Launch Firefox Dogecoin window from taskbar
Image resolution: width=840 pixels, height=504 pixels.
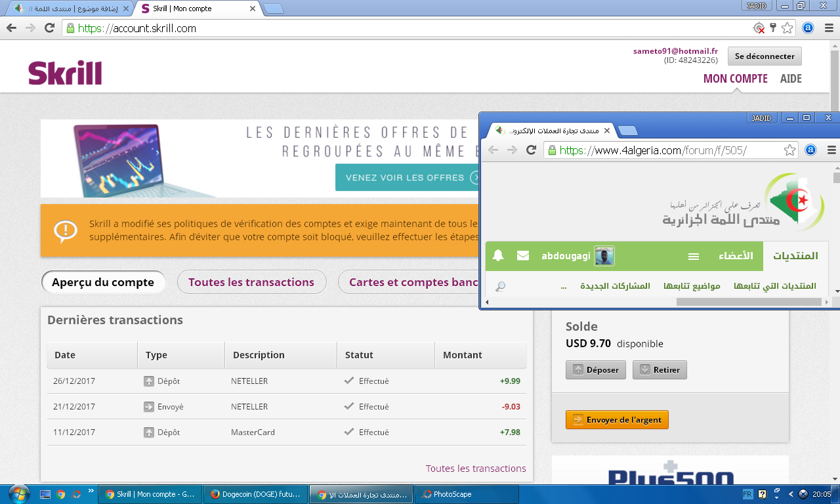point(255,494)
